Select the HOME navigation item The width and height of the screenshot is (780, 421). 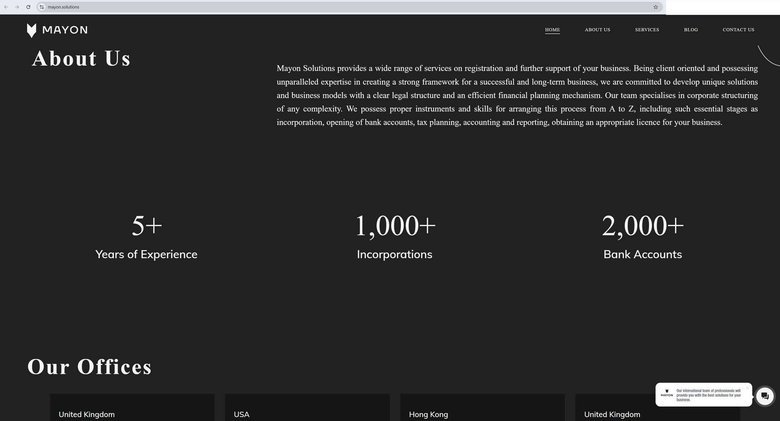point(552,30)
